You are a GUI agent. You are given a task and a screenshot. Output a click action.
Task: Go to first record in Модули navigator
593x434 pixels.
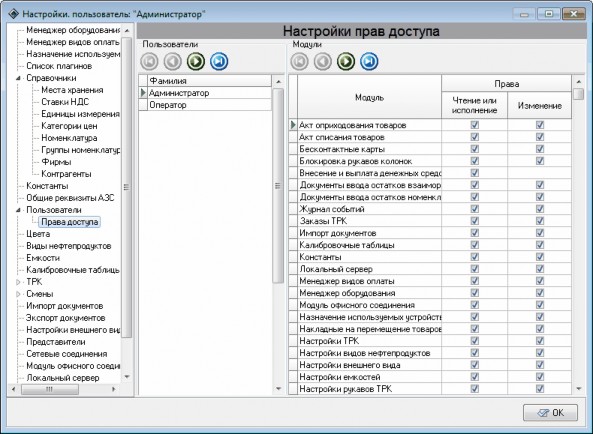[299, 61]
